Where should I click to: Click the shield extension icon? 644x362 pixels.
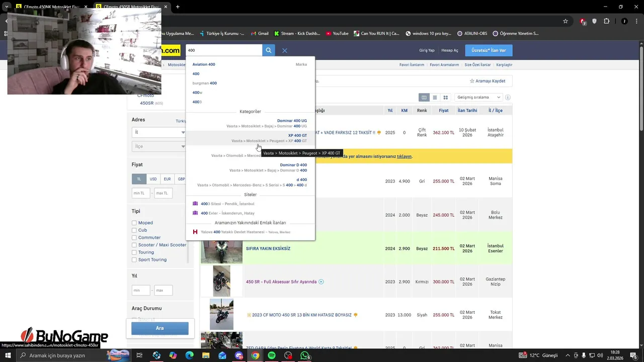594,21
